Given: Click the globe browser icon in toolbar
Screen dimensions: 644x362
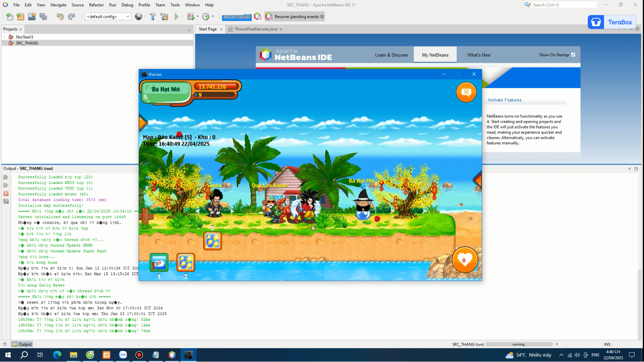Looking at the screenshot, I should (138, 17).
